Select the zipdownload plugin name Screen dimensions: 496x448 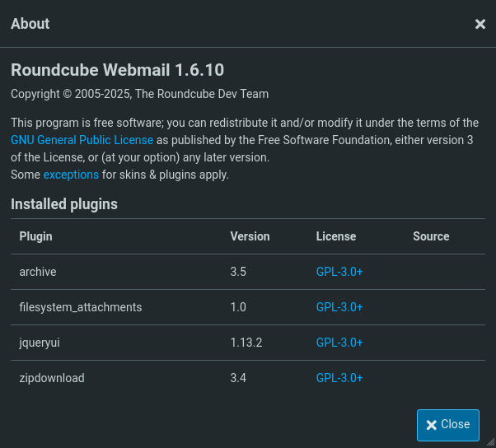[x=52, y=378]
